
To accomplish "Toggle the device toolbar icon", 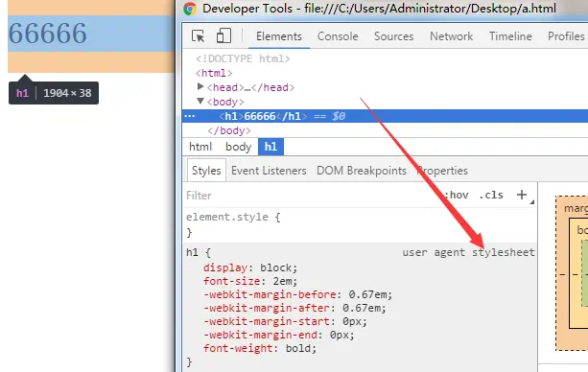I will [x=223, y=36].
